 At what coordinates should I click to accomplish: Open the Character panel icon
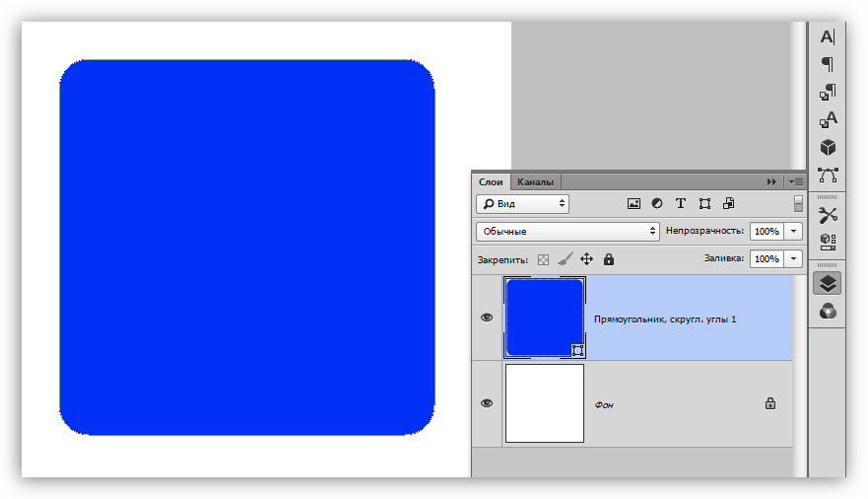point(828,36)
